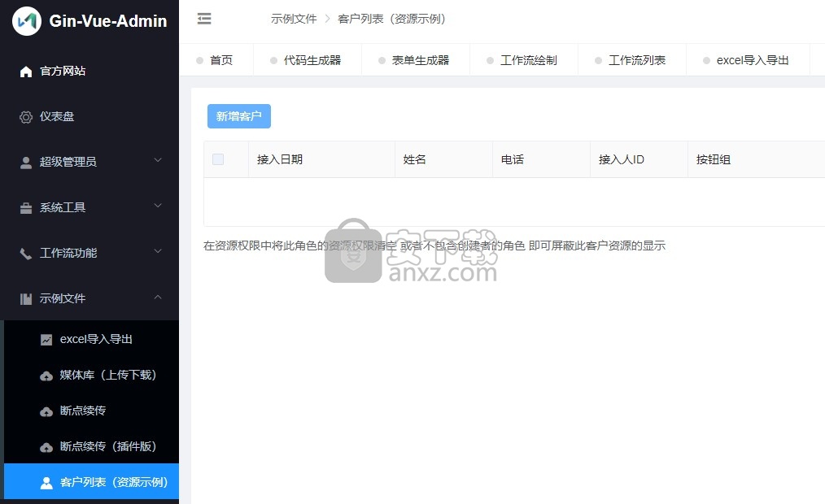Screen dimensions: 825x504
Task: Click the 新增客户 button
Action: click(239, 116)
